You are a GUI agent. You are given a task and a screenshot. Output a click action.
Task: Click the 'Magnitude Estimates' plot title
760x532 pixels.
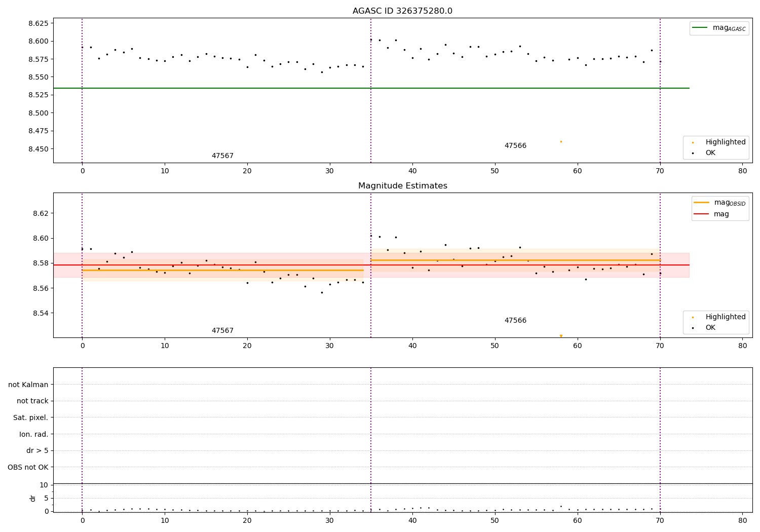(402, 186)
